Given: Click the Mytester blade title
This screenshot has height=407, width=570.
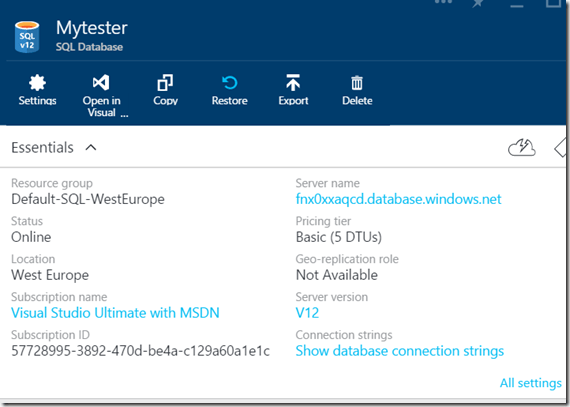Looking at the screenshot, I should tap(92, 28).
